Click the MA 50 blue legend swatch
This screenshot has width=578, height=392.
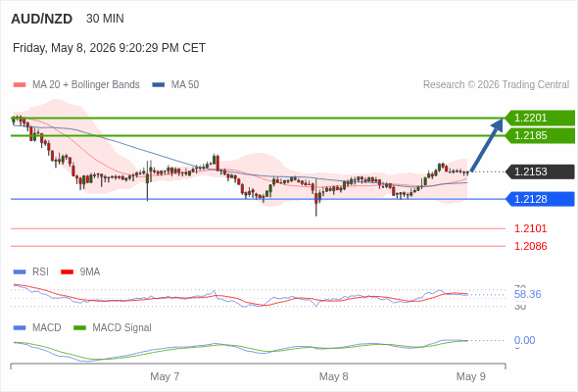tap(159, 85)
